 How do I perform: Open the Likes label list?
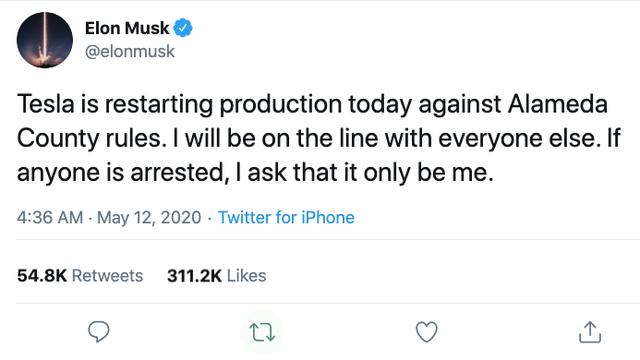coord(247,276)
